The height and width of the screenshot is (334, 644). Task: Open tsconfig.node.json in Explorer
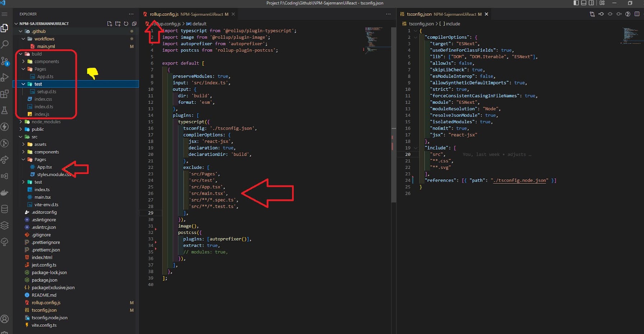point(49,318)
